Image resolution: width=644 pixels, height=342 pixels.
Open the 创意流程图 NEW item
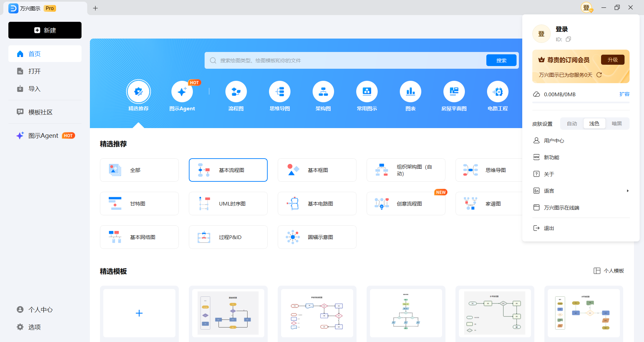point(406,204)
